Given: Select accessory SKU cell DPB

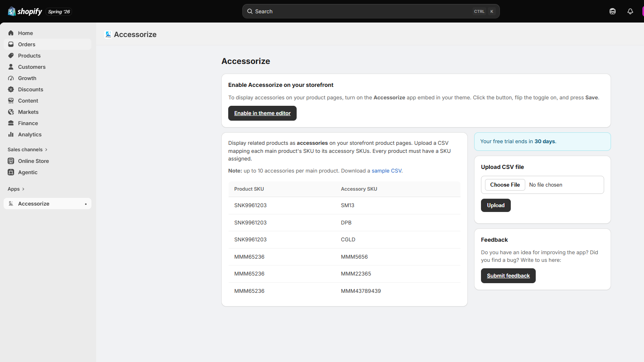Looking at the screenshot, I should click(346, 222).
